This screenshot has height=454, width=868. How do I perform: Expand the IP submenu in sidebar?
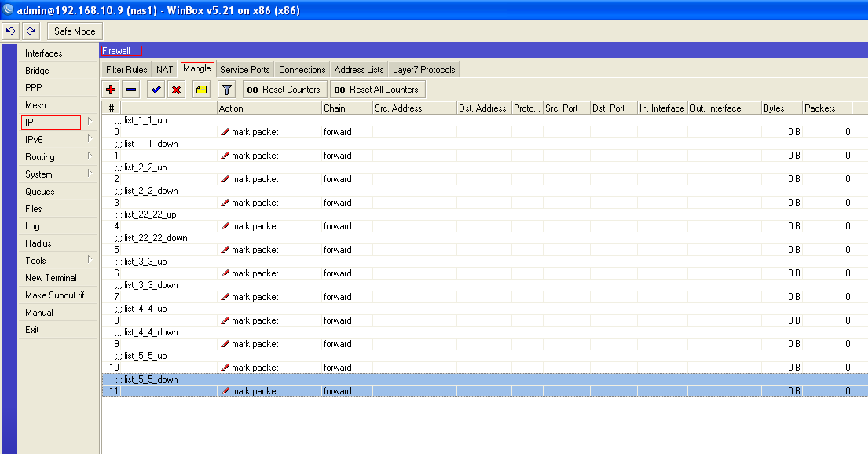point(51,123)
